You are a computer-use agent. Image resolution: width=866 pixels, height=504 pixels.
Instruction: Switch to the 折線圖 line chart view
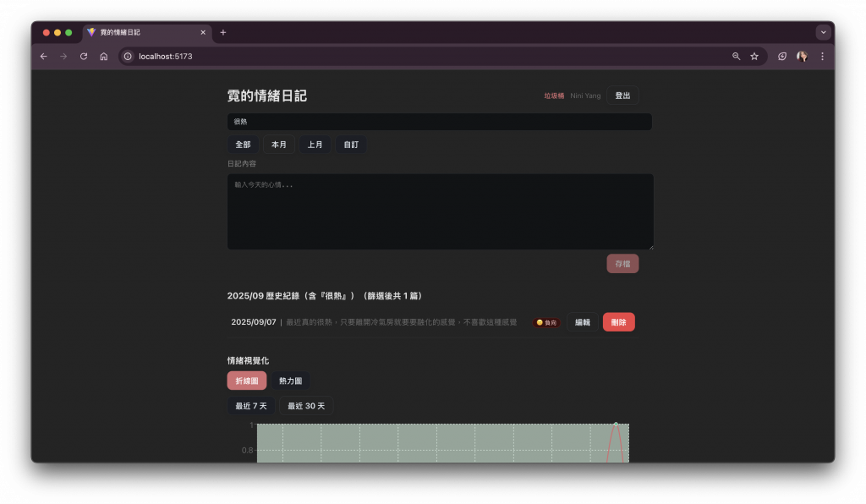click(247, 381)
